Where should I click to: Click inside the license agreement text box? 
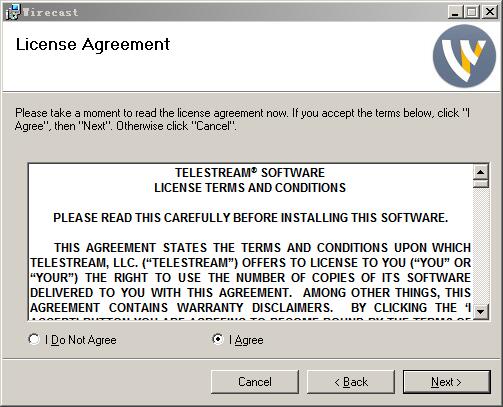[x=250, y=242]
